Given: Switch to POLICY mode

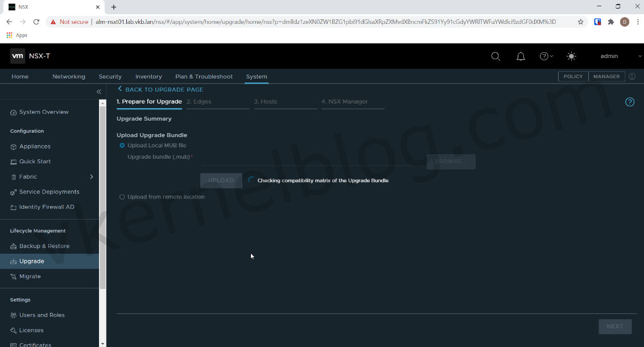Looking at the screenshot, I should (573, 76).
